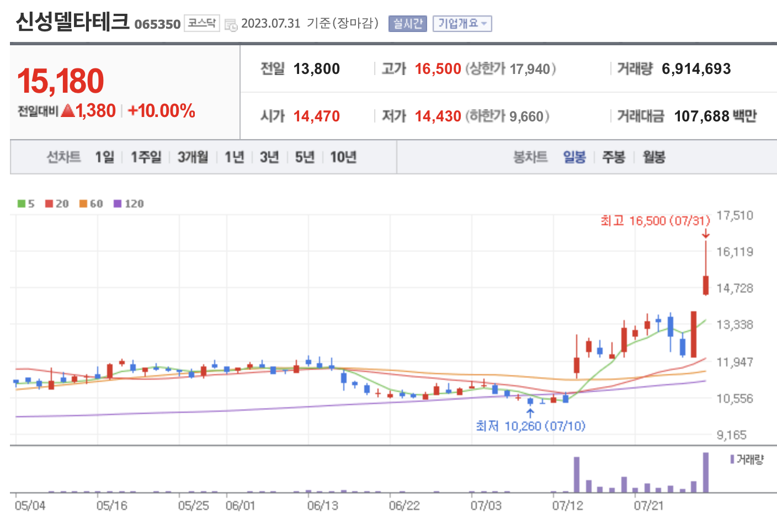Click the 상한가 17,940 text
This screenshot has height=532, width=777.
(510, 69)
